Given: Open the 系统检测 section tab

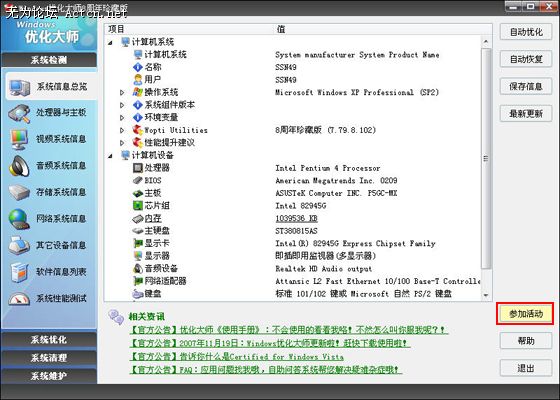Looking at the screenshot, I should pyautogui.click(x=49, y=60).
